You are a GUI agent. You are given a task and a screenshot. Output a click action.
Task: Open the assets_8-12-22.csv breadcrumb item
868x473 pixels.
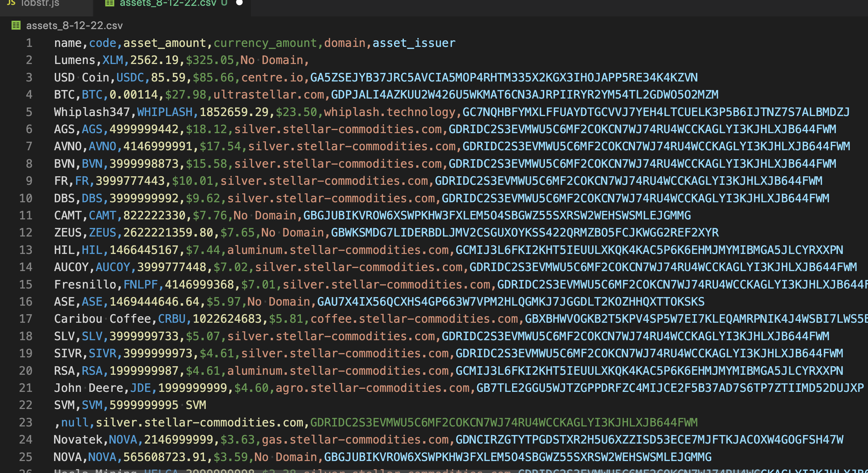pyautogui.click(x=74, y=26)
